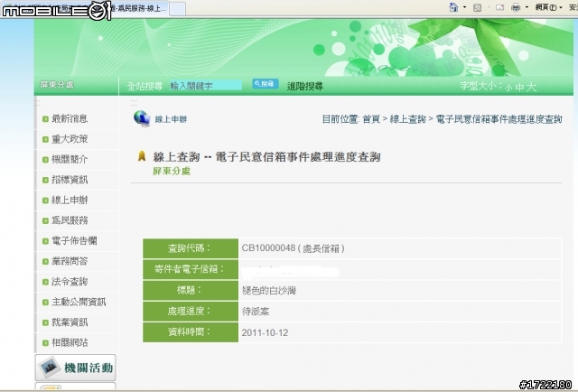The height and width of the screenshot is (392, 578).
Task: Focus the 輸入關鍵字 site search field
Action: [205, 86]
